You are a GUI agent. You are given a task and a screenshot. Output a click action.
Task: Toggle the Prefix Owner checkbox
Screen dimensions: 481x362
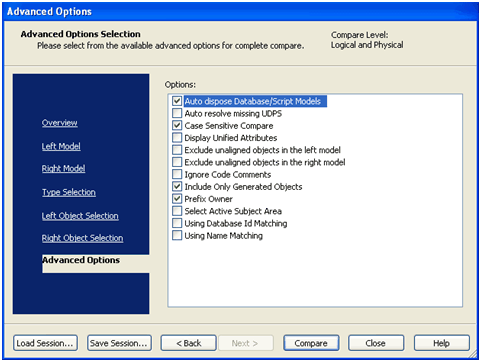[x=177, y=199]
